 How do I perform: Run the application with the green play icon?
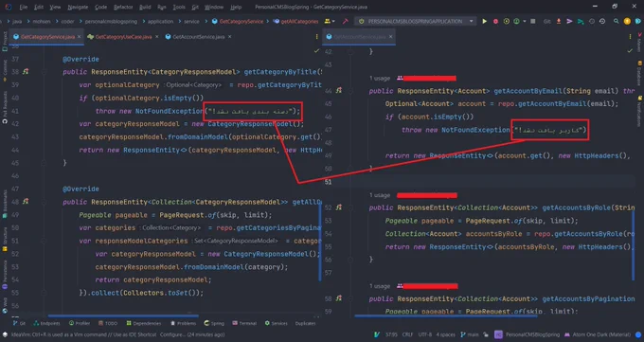point(485,21)
